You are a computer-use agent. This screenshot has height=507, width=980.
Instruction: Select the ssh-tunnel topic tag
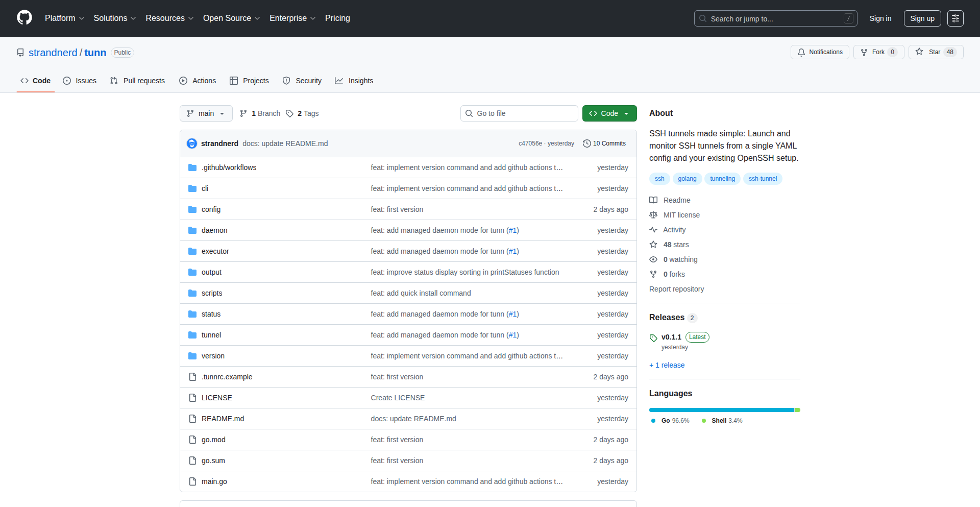(x=763, y=179)
